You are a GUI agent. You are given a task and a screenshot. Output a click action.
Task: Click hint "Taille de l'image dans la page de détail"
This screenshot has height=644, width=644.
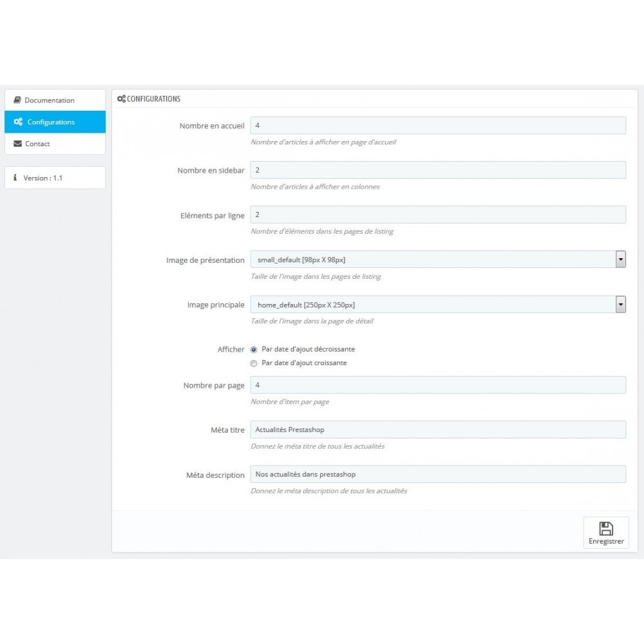coord(312,321)
